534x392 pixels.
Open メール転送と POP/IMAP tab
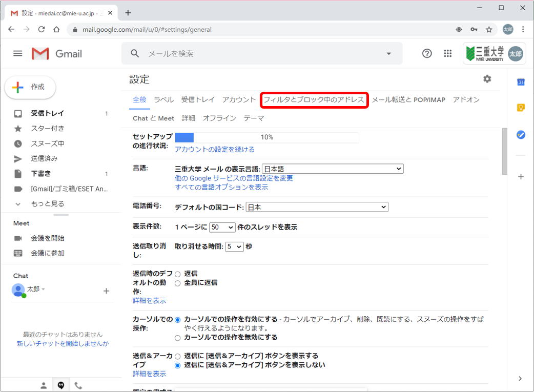[x=408, y=100]
